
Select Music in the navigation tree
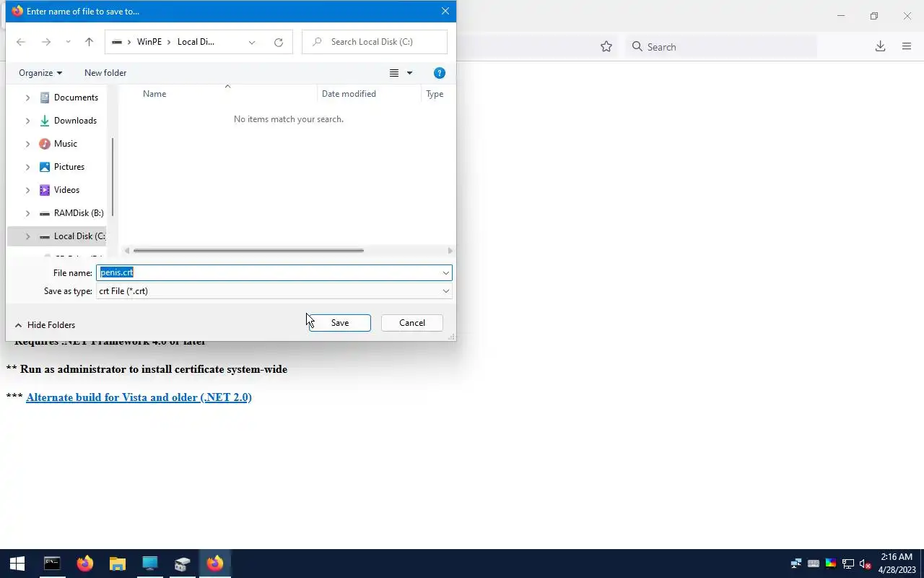click(x=66, y=144)
